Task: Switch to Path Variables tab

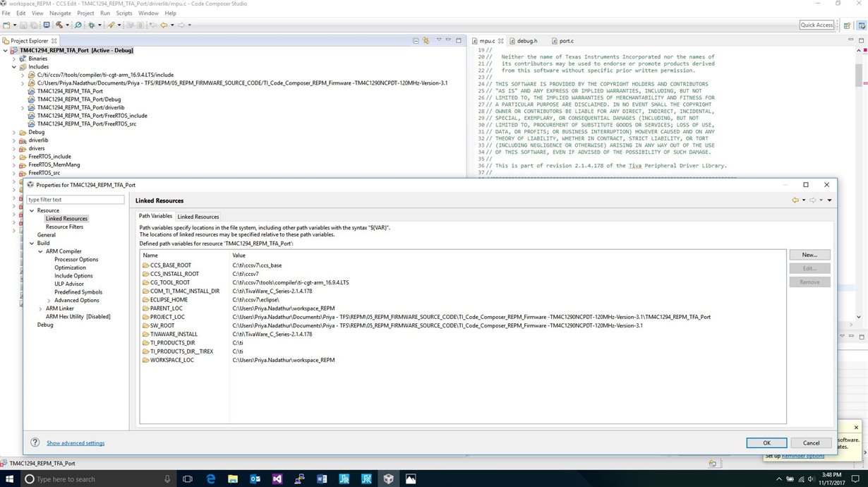Action: [x=155, y=216]
